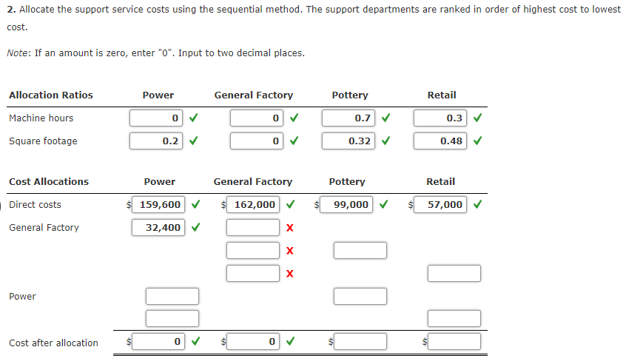
Task: Click the Direct costs Pottery field 99,000
Action: [x=346, y=205]
